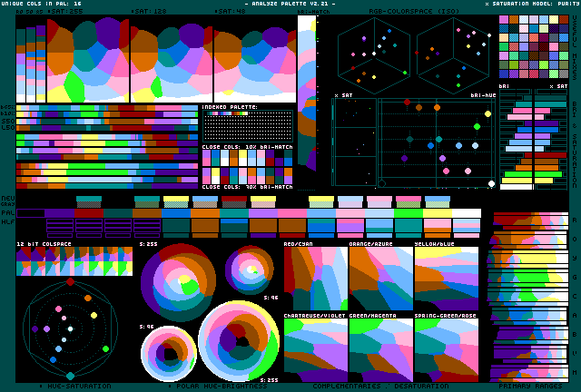The height and width of the screenshot is (392, 581).
Task: Click the yellow dot in the BRI-HUE plot
Action: tap(488, 113)
